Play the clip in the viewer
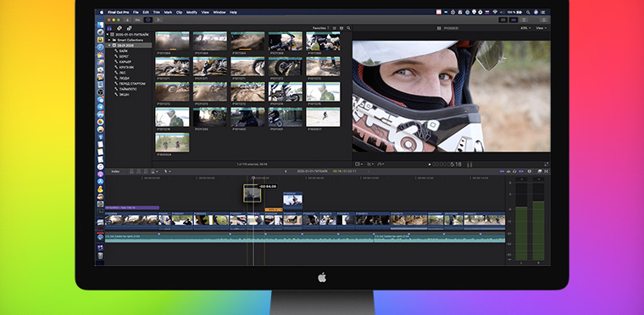Screen dimensions: 644x315 (430, 164)
